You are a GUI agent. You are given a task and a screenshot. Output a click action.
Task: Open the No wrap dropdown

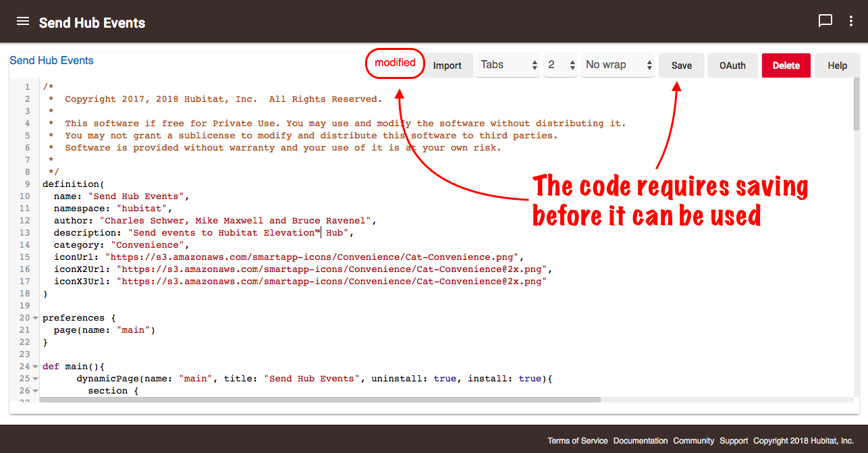click(x=618, y=65)
